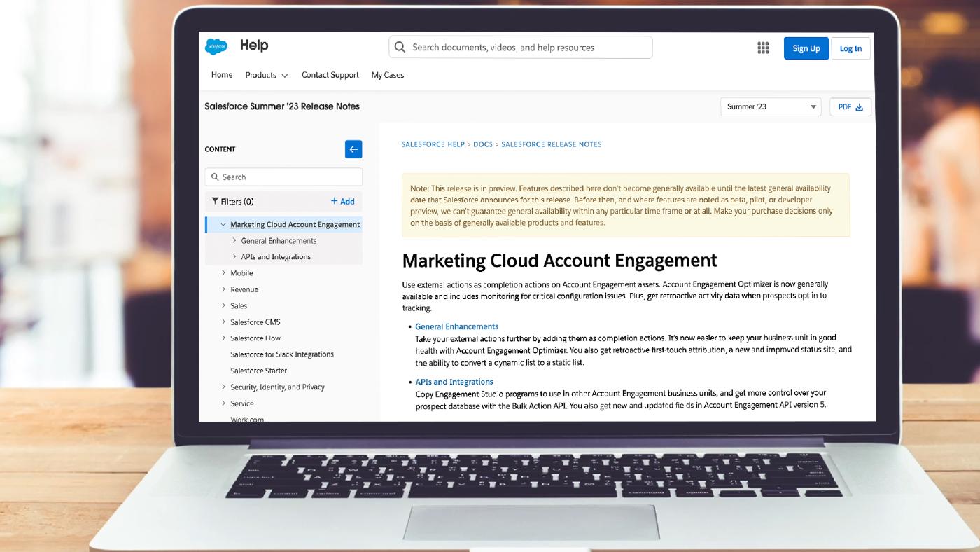Image resolution: width=980 pixels, height=552 pixels.
Task: Click the Filters funnel icon
Action: (x=216, y=201)
